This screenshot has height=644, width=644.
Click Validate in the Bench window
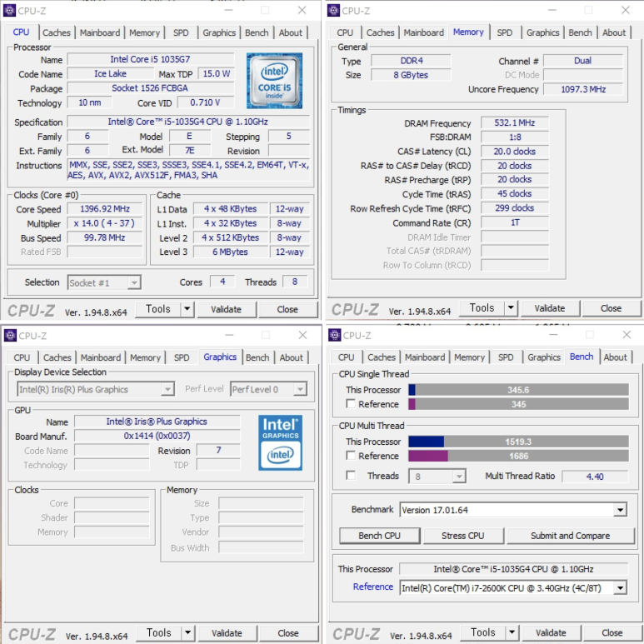pyautogui.click(x=551, y=632)
